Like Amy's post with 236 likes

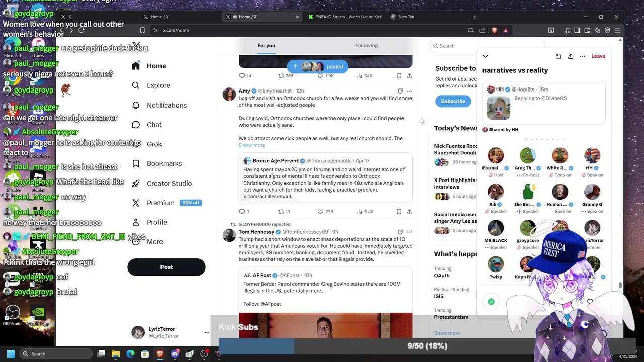325,212
